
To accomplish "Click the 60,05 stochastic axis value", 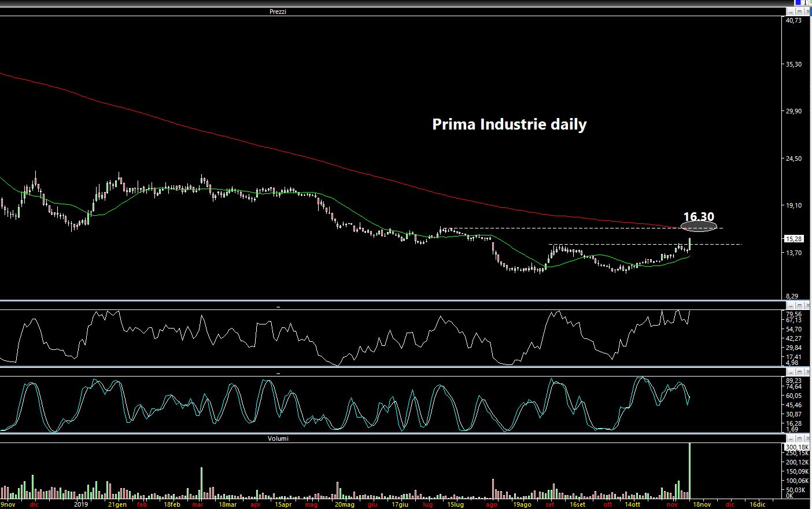I will (794, 396).
